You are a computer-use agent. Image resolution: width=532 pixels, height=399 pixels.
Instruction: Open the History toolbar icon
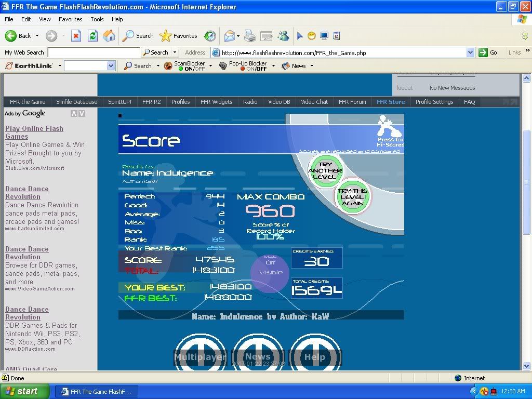pos(210,36)
